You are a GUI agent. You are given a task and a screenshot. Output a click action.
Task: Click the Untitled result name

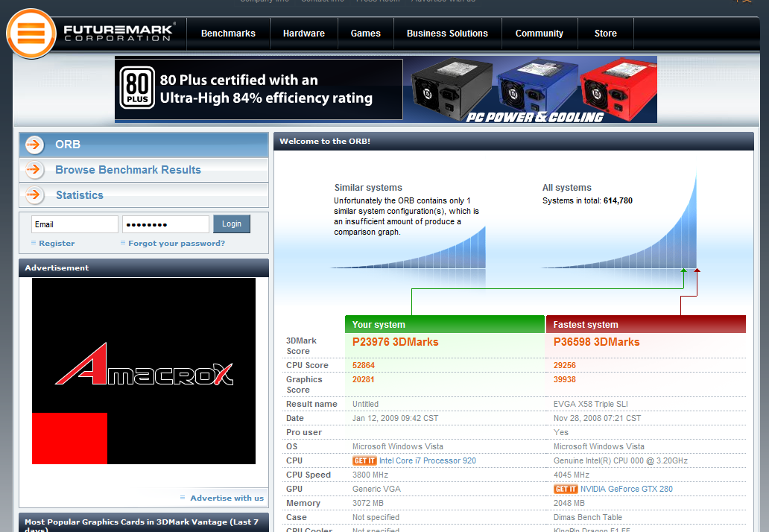point(365,404)
